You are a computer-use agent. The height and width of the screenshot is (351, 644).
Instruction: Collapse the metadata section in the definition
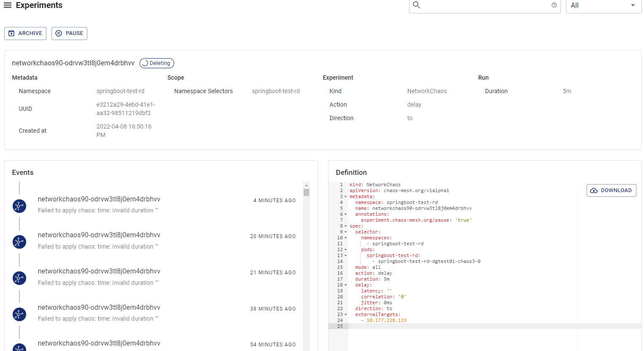(345, 196)
